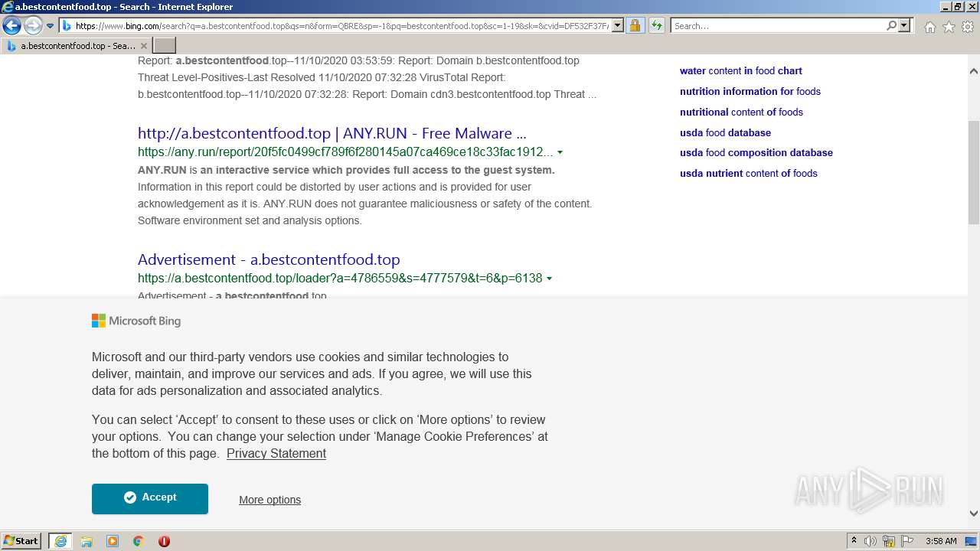Open Windows Media Player taskbar icon
Image resolution: width=980 pixels, height=551 pixels.
[113, 541]
